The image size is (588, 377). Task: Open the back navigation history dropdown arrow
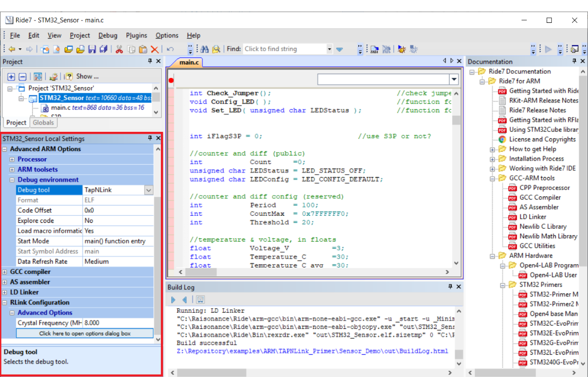pyautogui.click(x=20, y=49)
